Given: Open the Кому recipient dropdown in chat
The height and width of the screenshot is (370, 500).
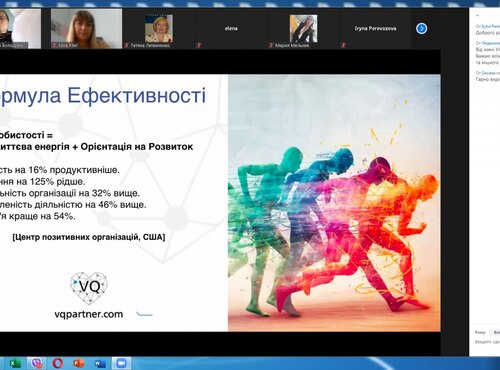Looking at the screenshot, I should (x=495, y=332).
